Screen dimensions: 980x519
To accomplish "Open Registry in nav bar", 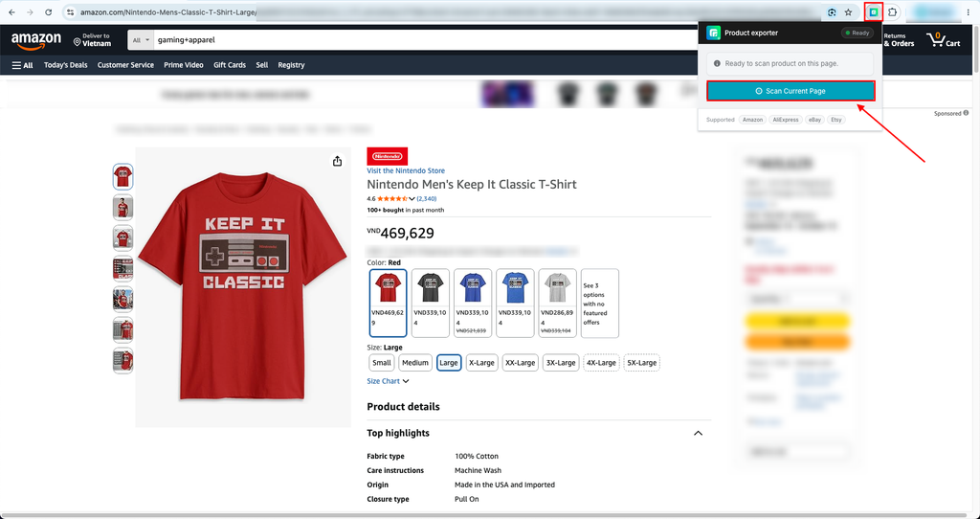I will (291, 65).
